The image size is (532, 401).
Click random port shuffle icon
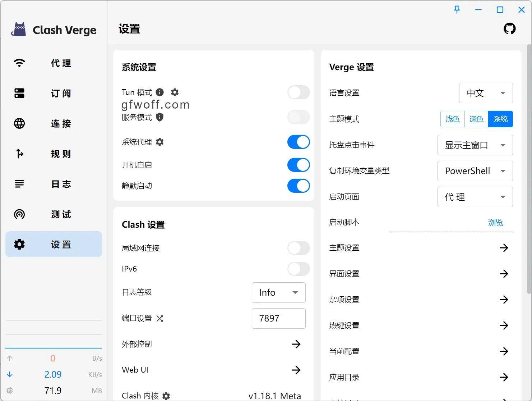coord(160,318)
